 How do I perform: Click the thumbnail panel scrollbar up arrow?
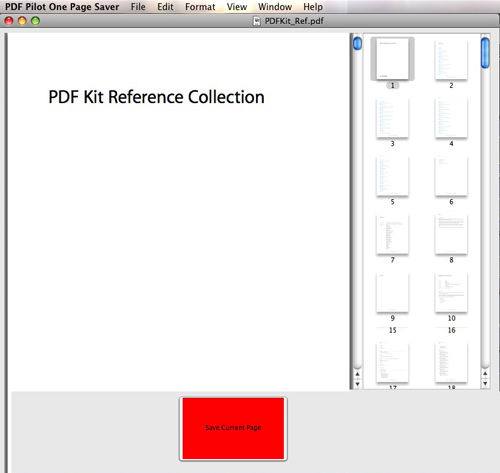(485, 374)
